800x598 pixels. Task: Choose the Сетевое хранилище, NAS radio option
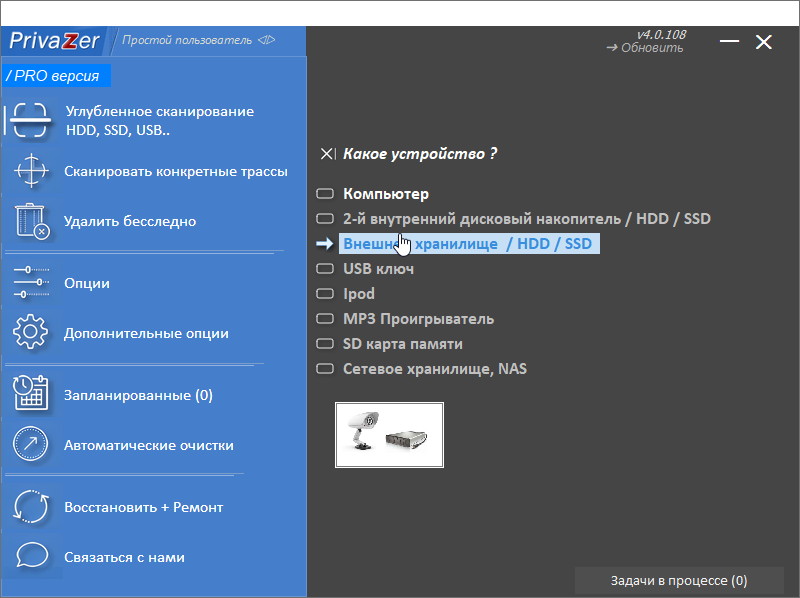tap(325, 369)
